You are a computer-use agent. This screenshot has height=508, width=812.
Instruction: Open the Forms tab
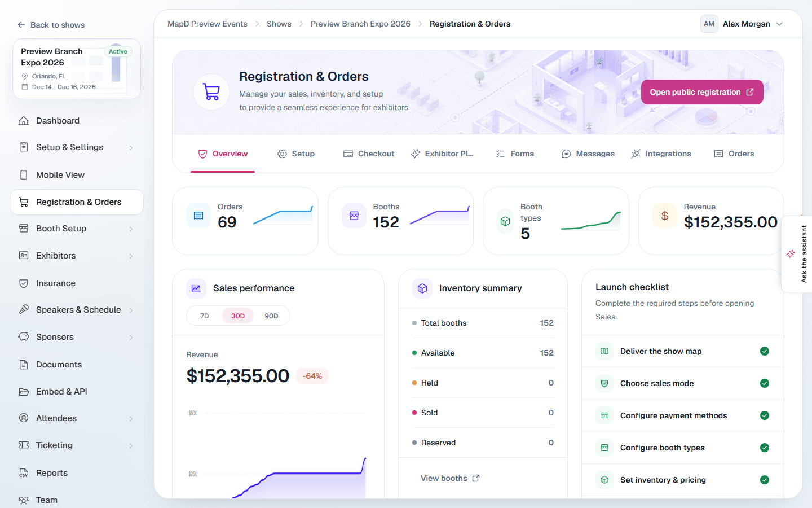click(x=515, y=154)
